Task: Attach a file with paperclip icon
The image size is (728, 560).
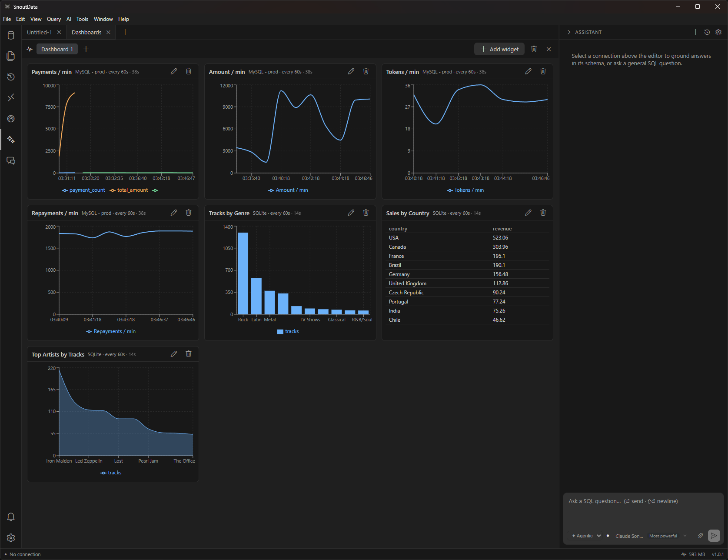Action: pyautogui.click(x=701, y=536)
